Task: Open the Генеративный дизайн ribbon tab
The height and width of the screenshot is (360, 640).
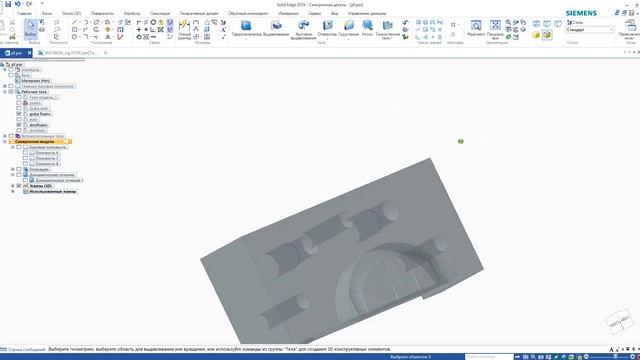Action: coord(199,13)
